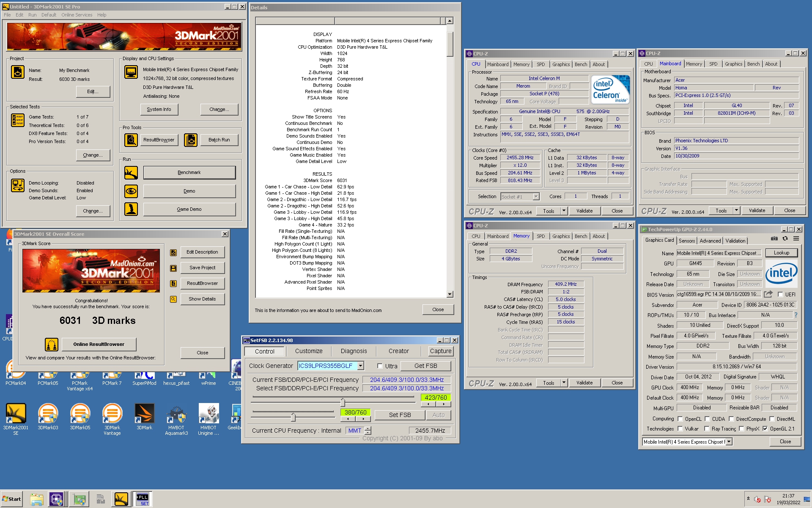Click the Save Project floppy icon
The image size is (812, 508).
[173, 268]
